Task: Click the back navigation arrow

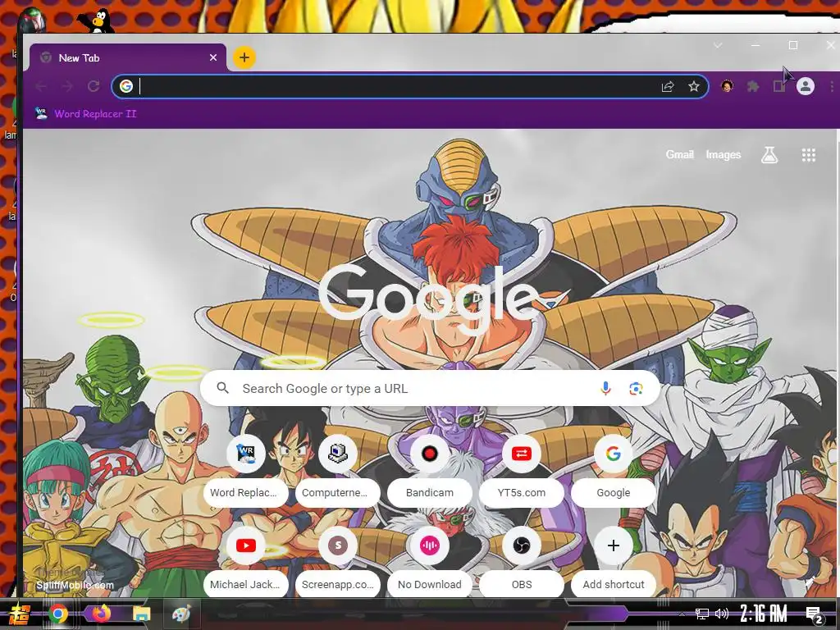Action: [41, 86]
